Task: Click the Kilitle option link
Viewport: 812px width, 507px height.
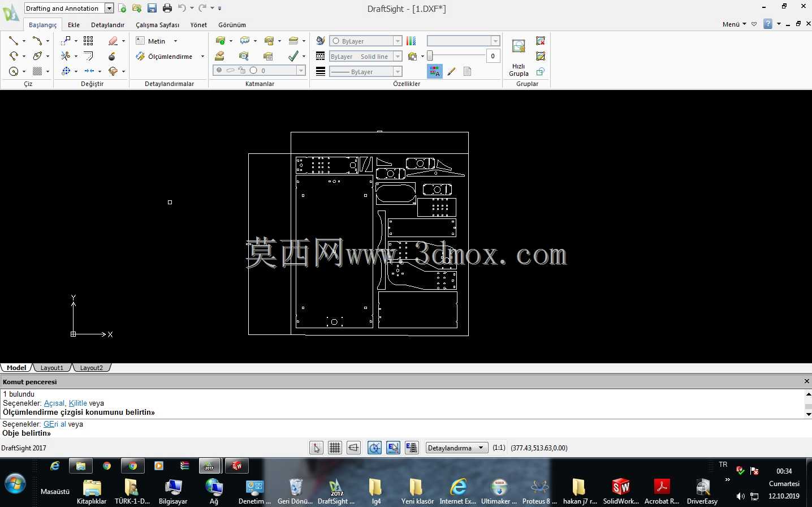Action: point(78,403)
